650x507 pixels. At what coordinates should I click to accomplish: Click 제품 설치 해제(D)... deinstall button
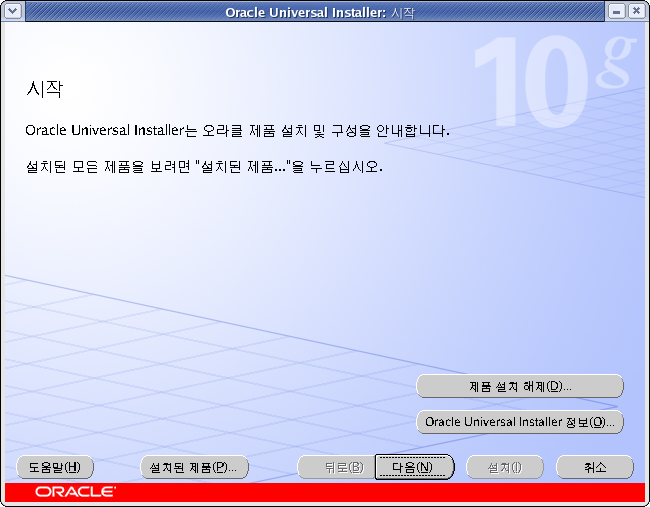point(520,386)
